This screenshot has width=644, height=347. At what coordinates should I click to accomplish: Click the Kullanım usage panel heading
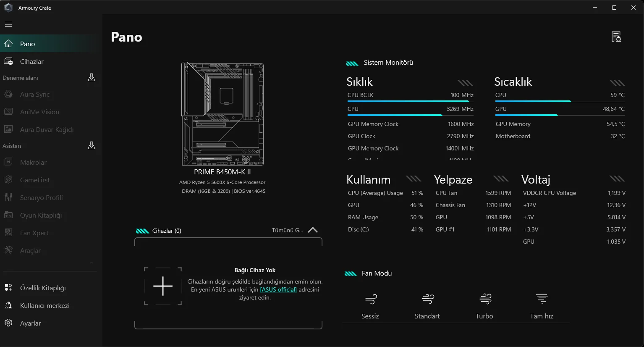(x=368, y=180)
